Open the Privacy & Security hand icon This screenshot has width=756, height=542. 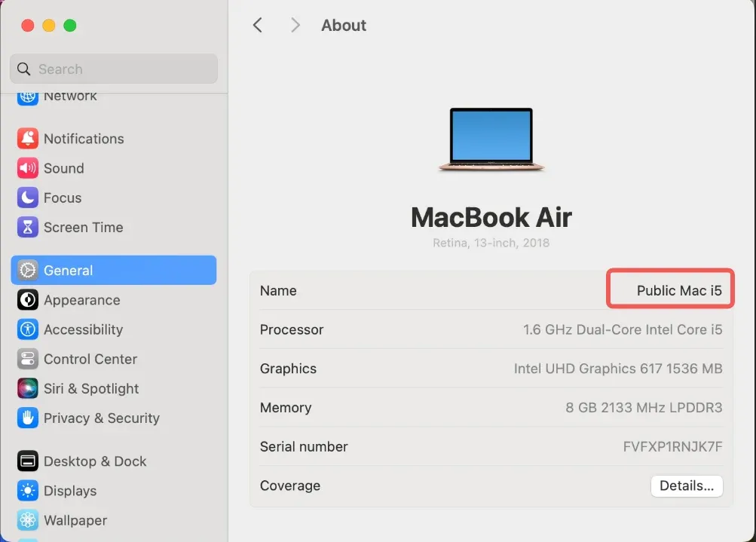click(27, 418)
